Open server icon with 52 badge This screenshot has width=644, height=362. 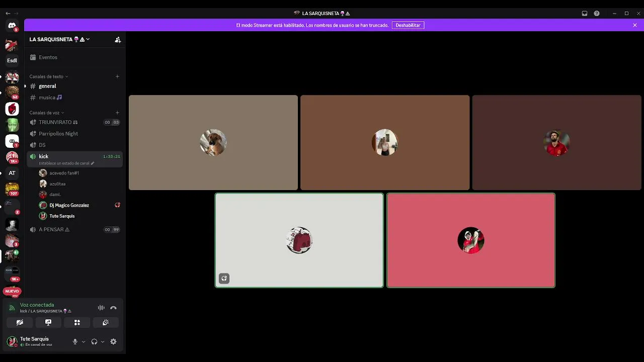(x=12, y=93)
